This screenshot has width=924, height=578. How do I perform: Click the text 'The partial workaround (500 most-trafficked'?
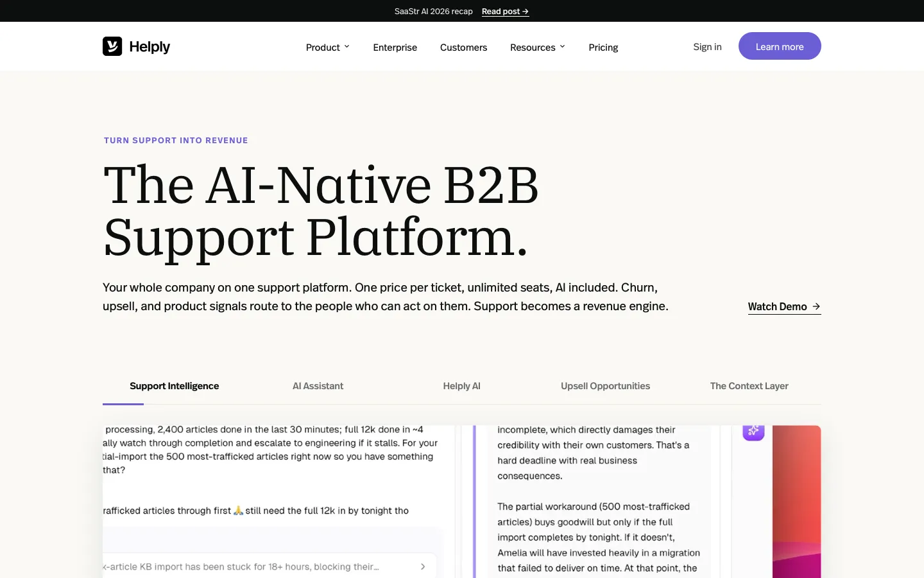pyautogui.click(x=594, y=507)
